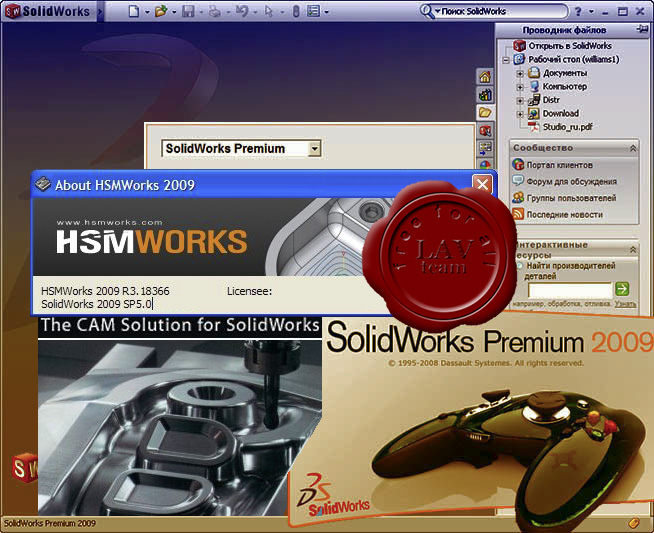
Task: Click the New document icon
Action: point(134,11)
